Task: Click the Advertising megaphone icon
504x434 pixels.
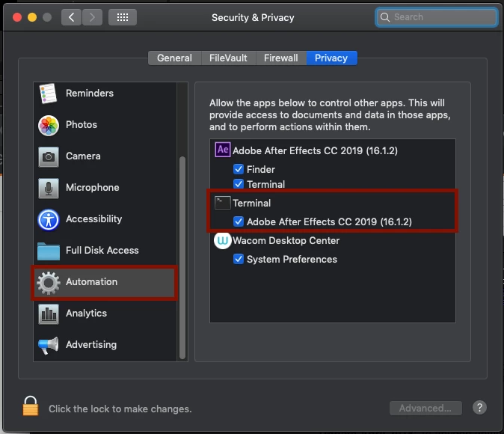Action: click(49, 346)
